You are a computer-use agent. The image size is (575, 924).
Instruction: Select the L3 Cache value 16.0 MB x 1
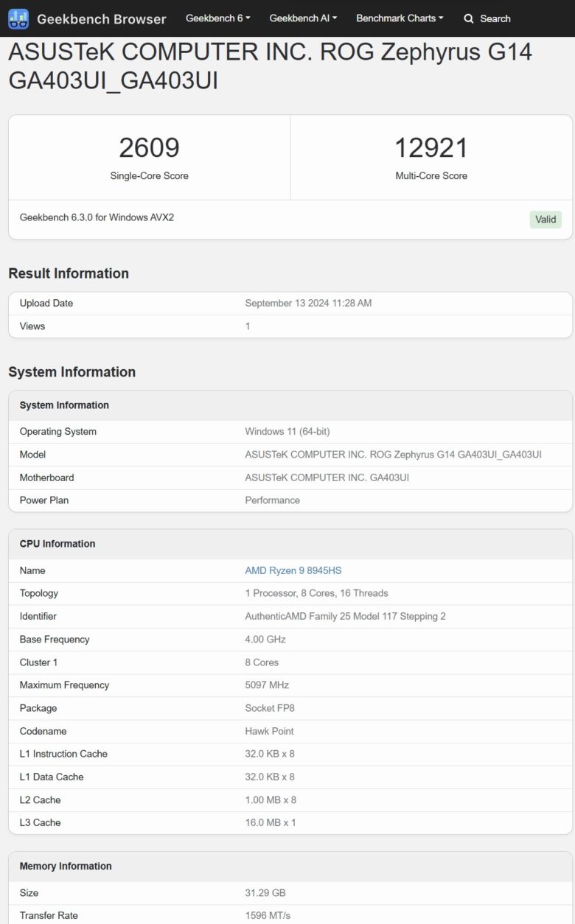point(271,823)
